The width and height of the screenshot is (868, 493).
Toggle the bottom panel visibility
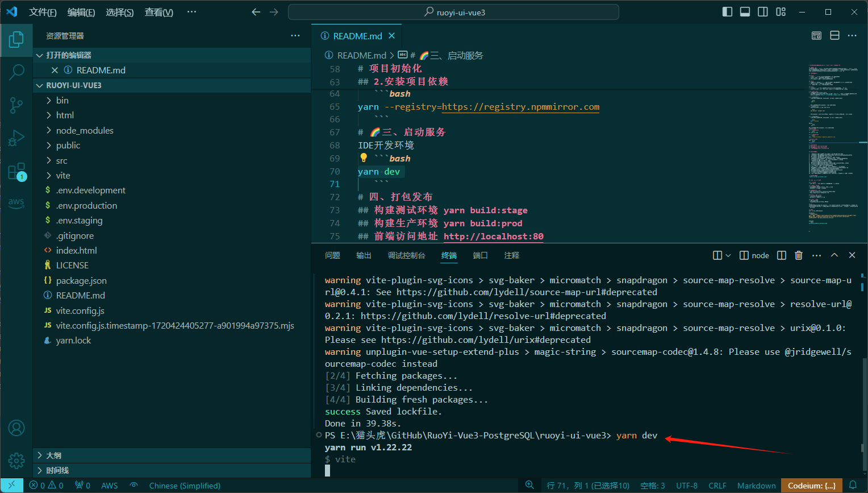point(745,12)
